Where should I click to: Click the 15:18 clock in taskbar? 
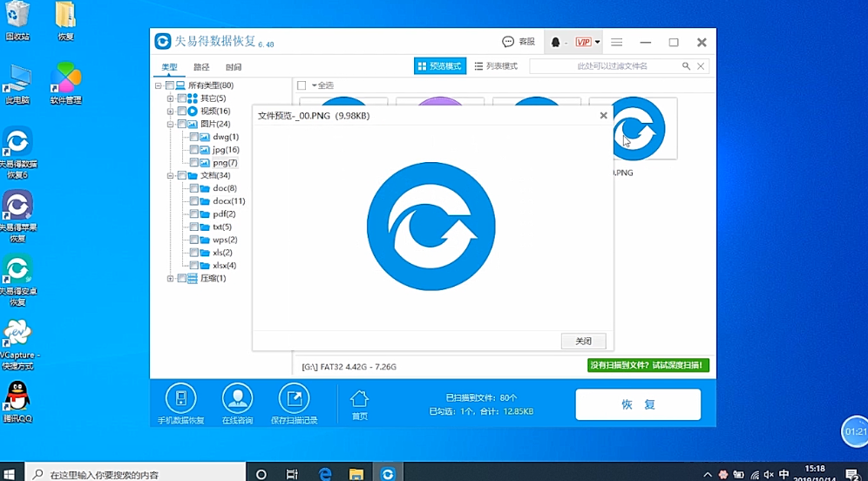point(815,469)
